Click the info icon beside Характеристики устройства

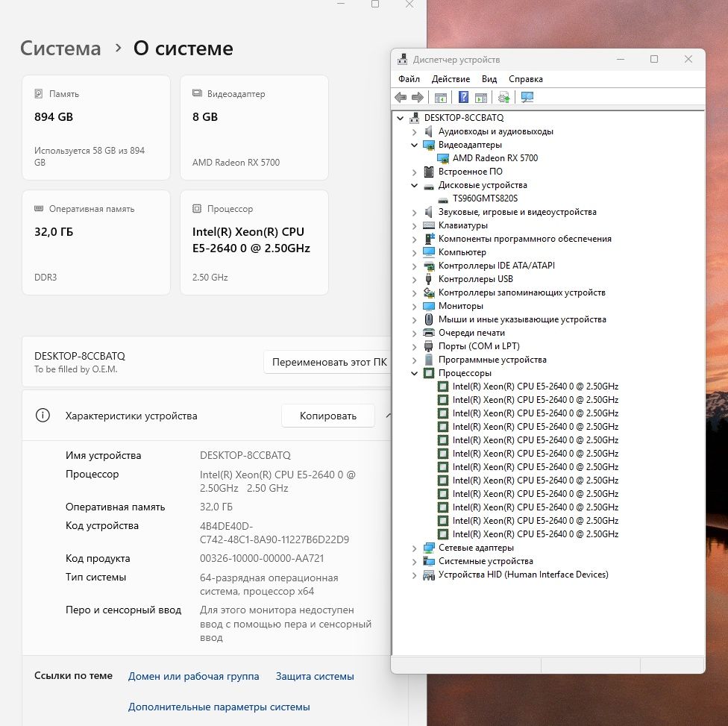click(x=43, y=416)
